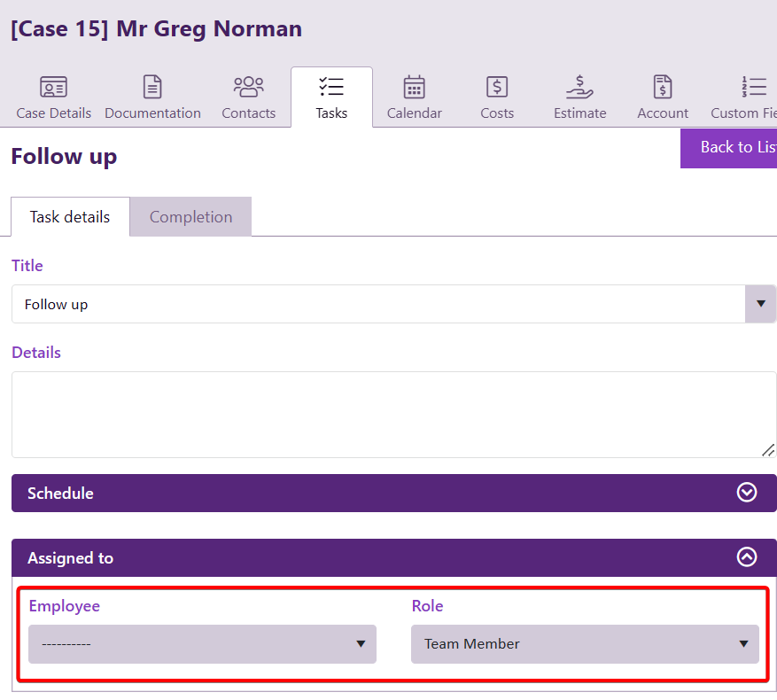
Task: Open the Role dropdown showing Team Member
Action: click(585, 644)
